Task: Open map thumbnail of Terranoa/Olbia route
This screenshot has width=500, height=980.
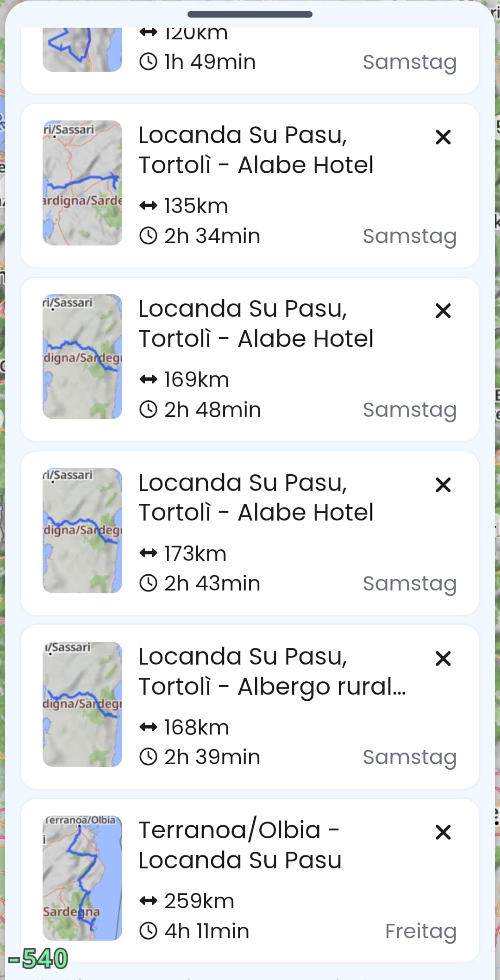Action: (x=82, y=878)
